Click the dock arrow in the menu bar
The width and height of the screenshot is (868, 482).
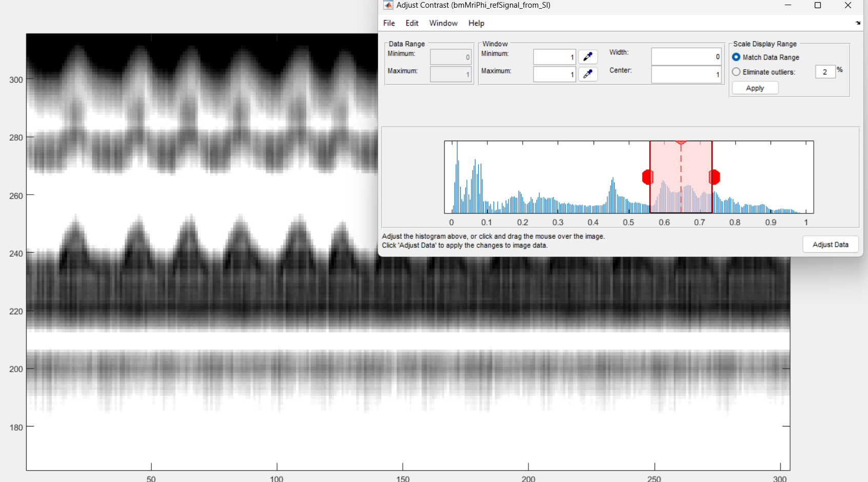[x=858, y=23]
